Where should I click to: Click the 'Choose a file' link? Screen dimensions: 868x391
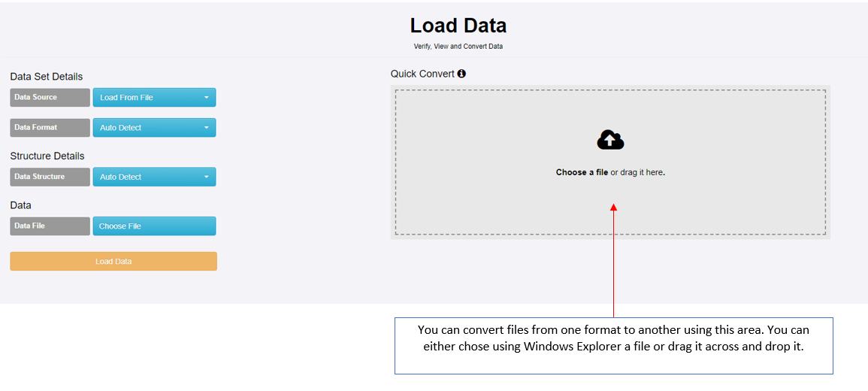[x=582, y=172]
